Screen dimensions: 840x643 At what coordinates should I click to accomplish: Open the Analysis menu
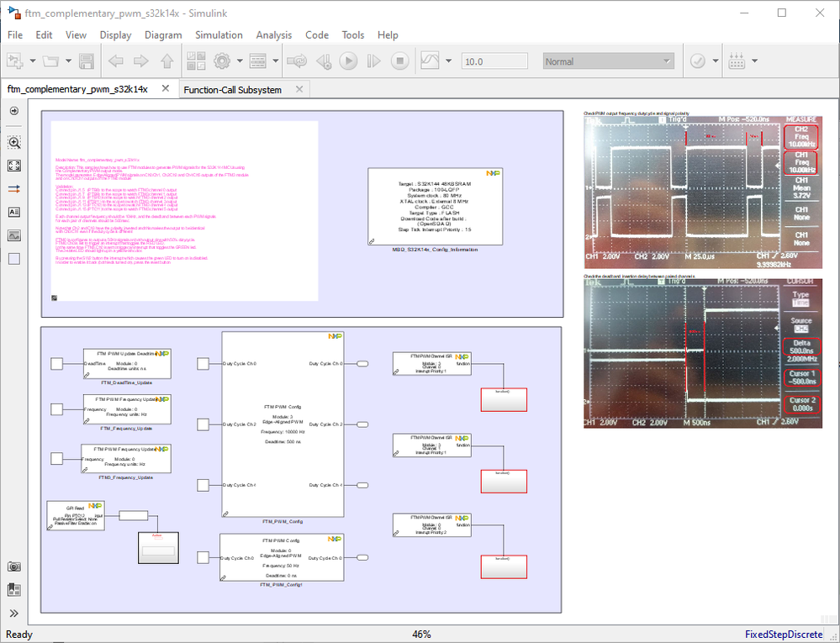[274, 34]
